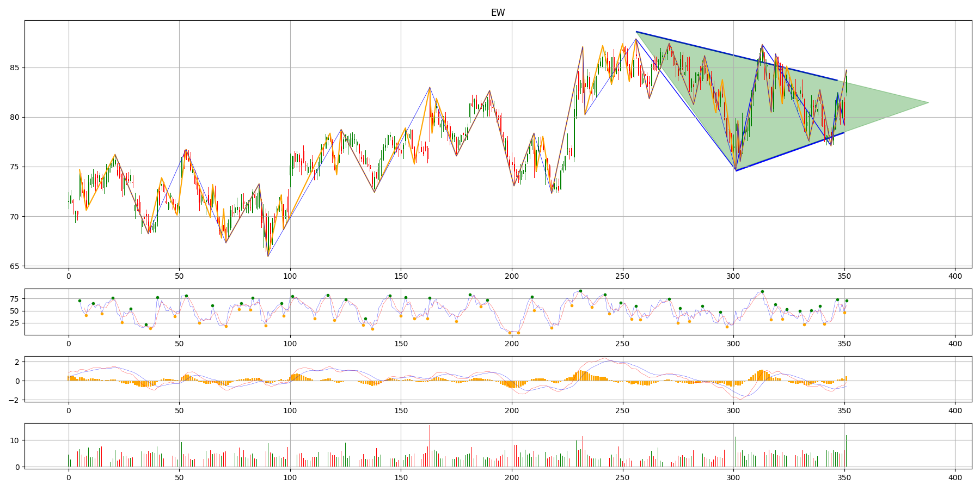Click the 300 tick under the oscillator panel

(x=733, y=344)
